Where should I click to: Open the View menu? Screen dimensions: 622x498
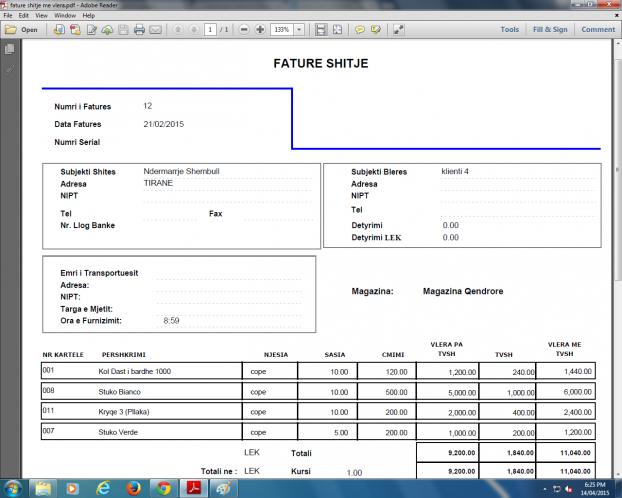coord(40,16)
